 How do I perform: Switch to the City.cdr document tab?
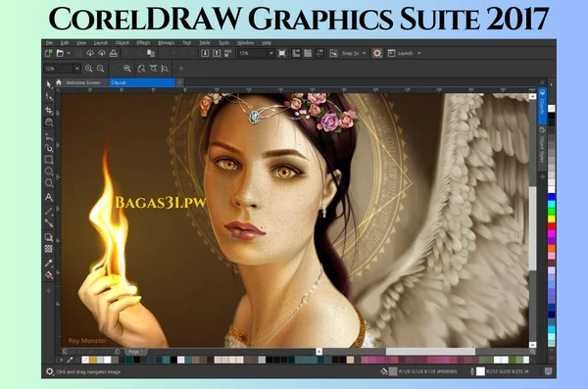142,82
